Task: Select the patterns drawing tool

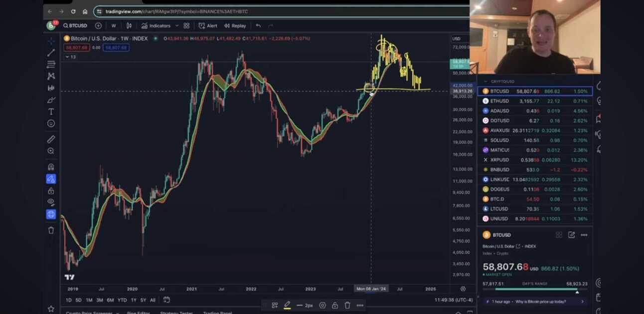Action: (x=51, y=76)
